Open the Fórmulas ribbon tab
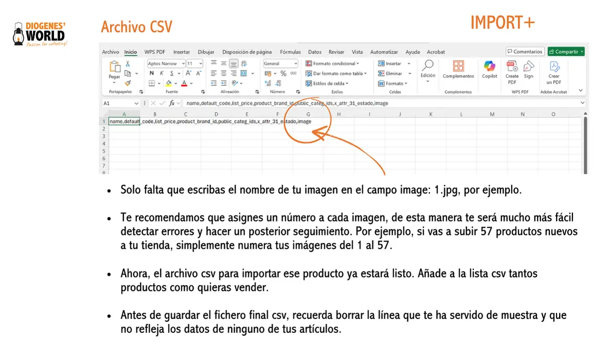Viewport: 608px width, 364px height. tap(290, 52)
